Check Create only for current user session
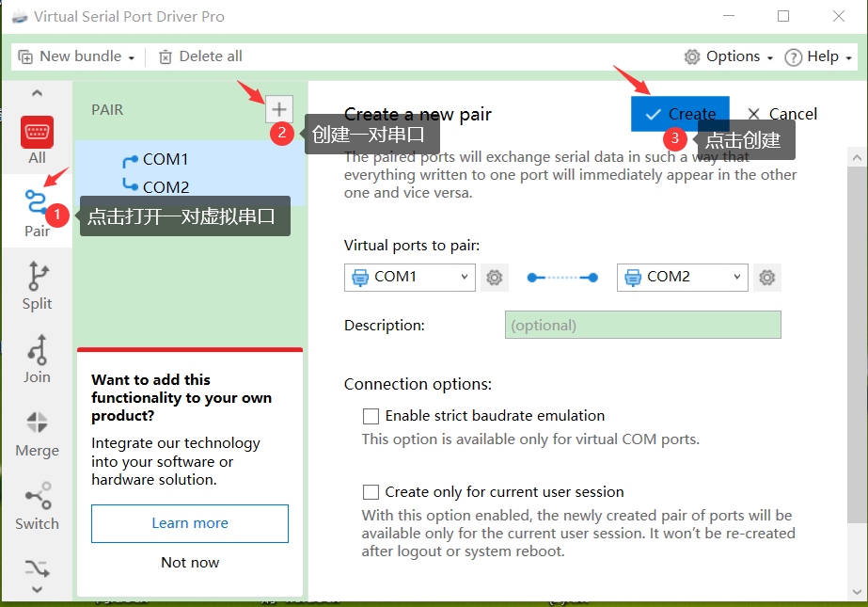 pyautogui.click(x=371, y=492)
